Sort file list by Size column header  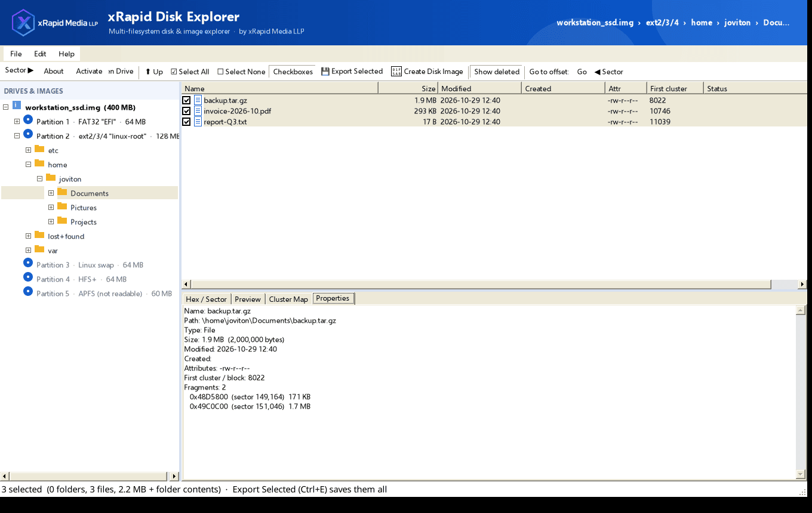tap(408, 88)
